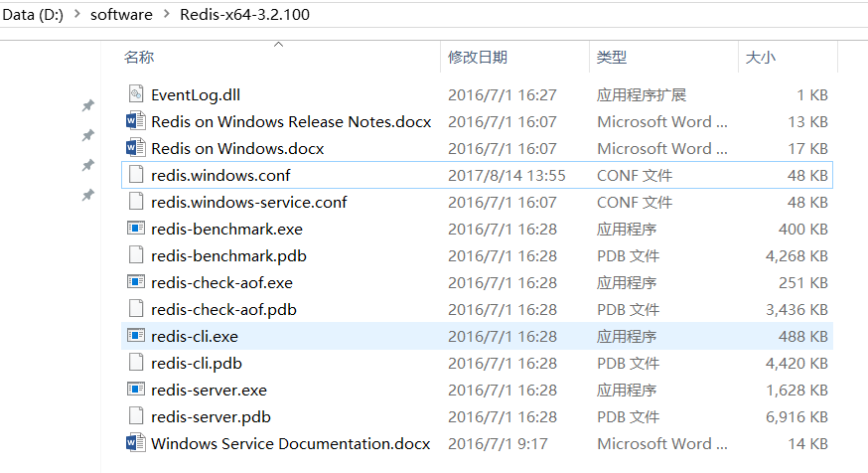The image size is (868, 473).
Task: Click the third pin icon in sidebar
Action: click(88, 165)
